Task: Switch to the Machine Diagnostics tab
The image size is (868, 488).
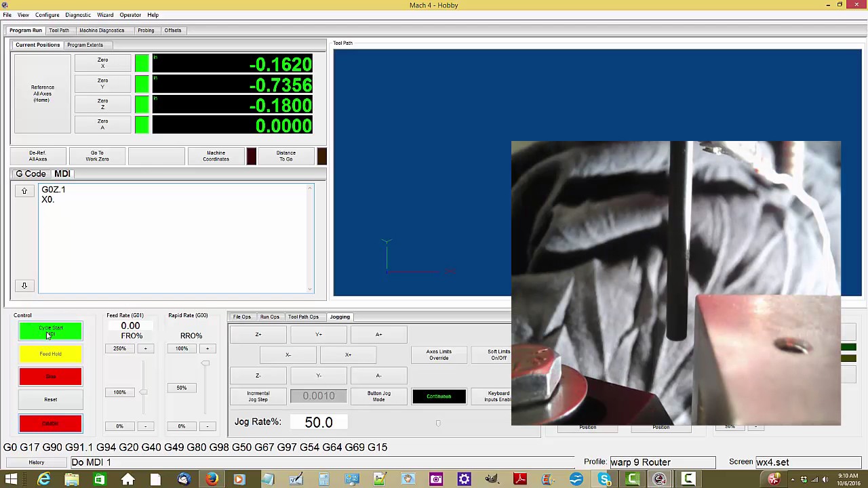Action: [x=102, y=30]
